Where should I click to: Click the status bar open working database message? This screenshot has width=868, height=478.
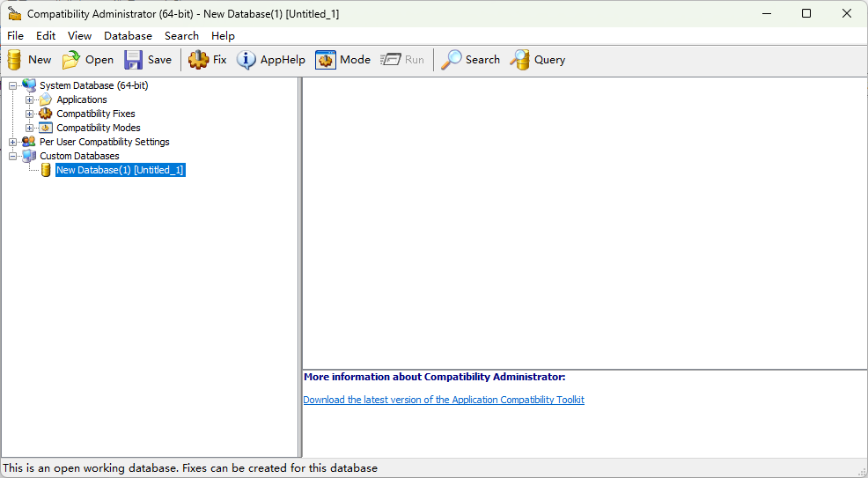click(x=190, y=468)
